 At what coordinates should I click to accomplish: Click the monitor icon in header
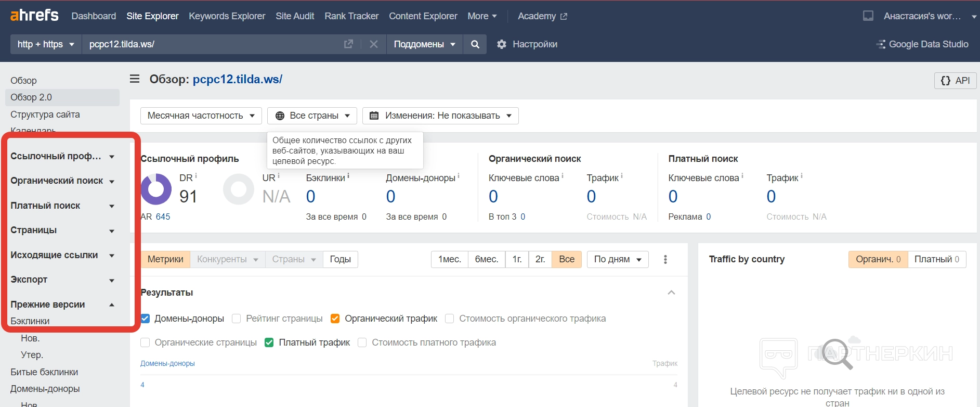(x=868, y=16)
